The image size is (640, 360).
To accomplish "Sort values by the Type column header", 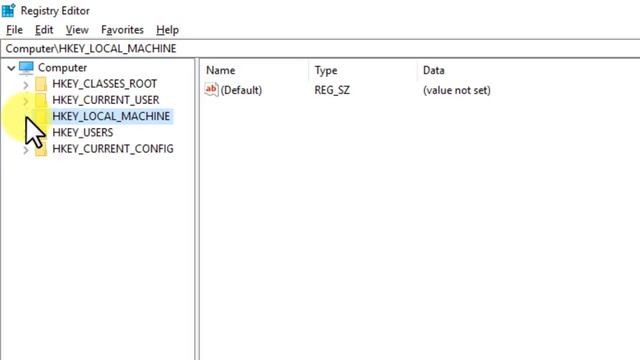I will (363, 70).
